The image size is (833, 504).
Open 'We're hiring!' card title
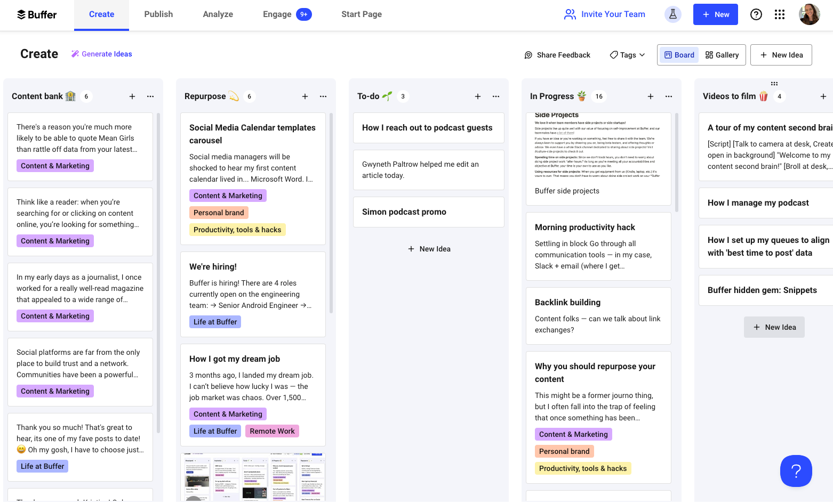213,267
